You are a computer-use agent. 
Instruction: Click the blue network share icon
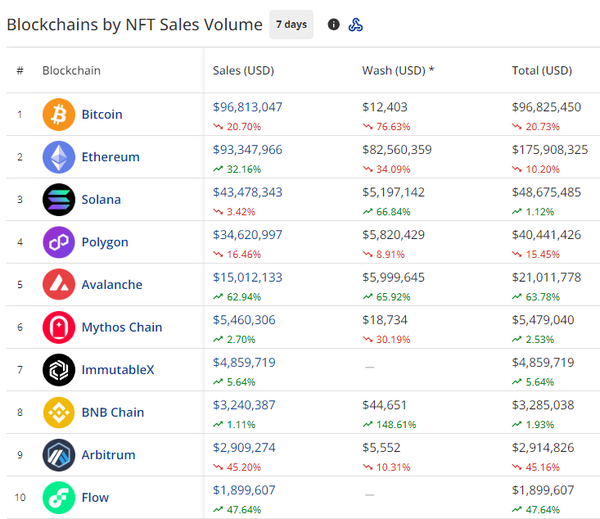click(x=355, y=24)
